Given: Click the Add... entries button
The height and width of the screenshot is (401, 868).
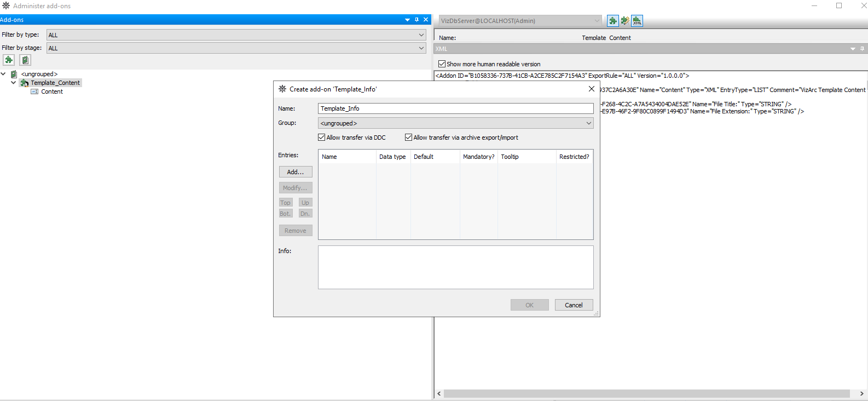Looking at the screenshot, I should point(296,172).
